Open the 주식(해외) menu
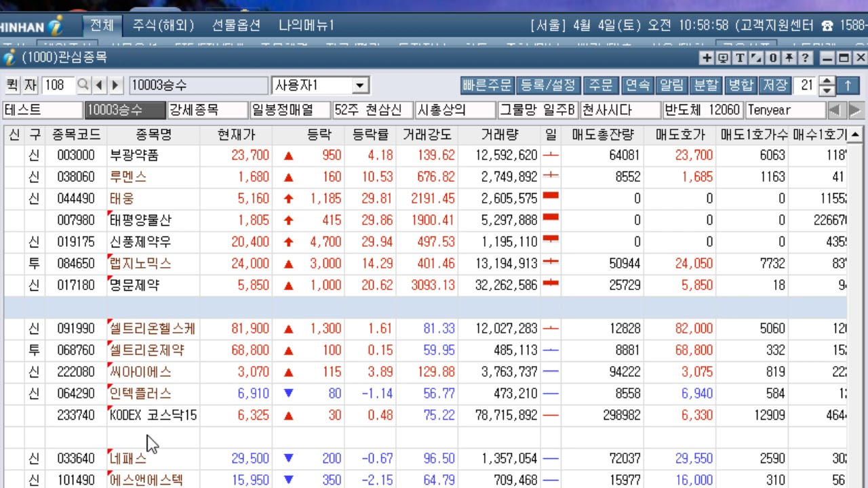Screen dimensions: 868x488 coord(163,26)
